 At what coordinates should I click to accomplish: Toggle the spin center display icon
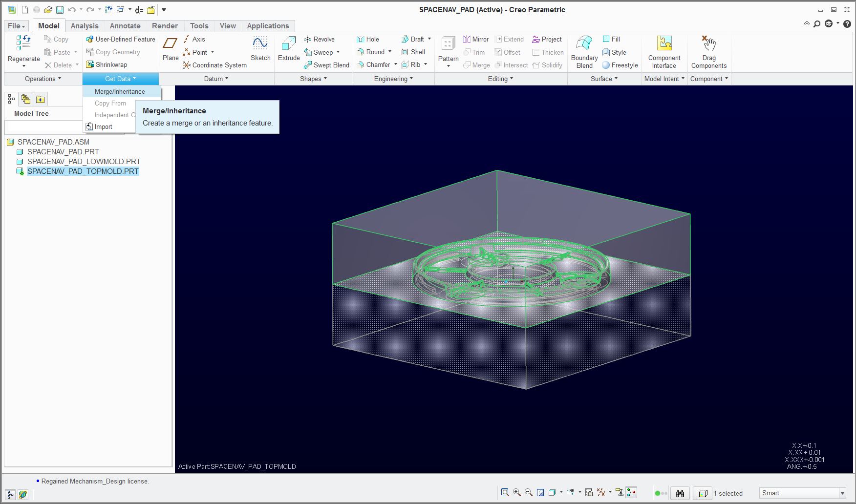click(x=631, y=493)
